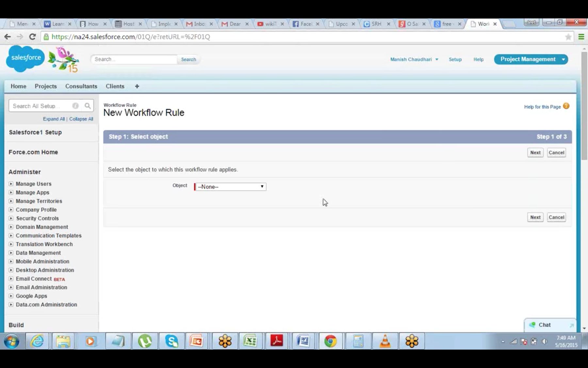Click the header Search input field
This screenshot has width=588, height=368.
point(134,59)
